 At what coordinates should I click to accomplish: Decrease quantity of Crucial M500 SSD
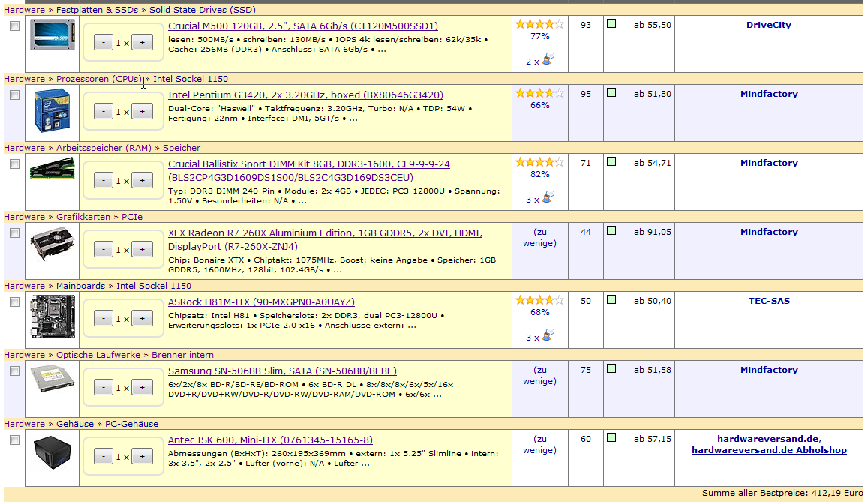pyautogui.click(x=104, y=42)
